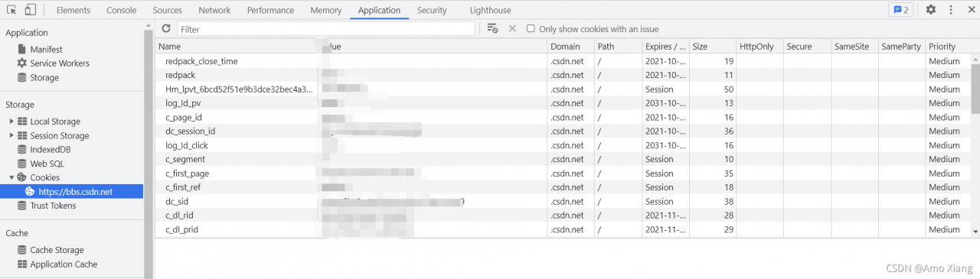Open Cache Storage in sidebar
980x279 pixels.
57,250
